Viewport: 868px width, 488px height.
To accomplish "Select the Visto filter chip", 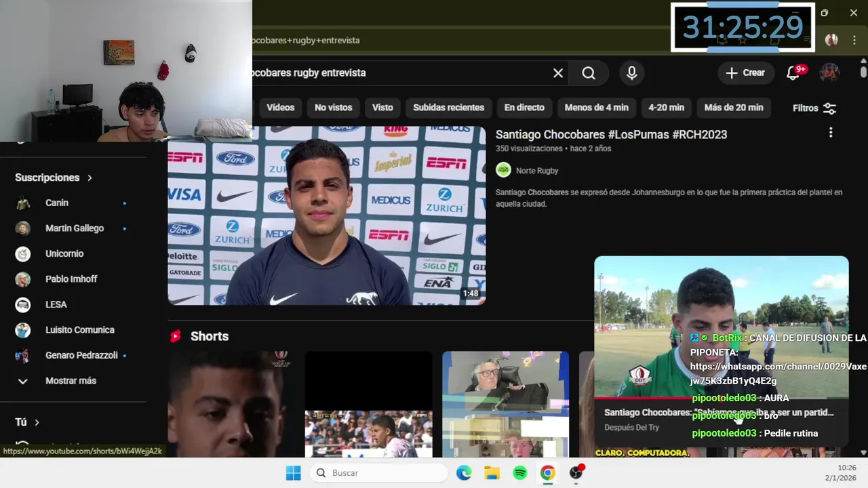I will [x=382, y=108].
